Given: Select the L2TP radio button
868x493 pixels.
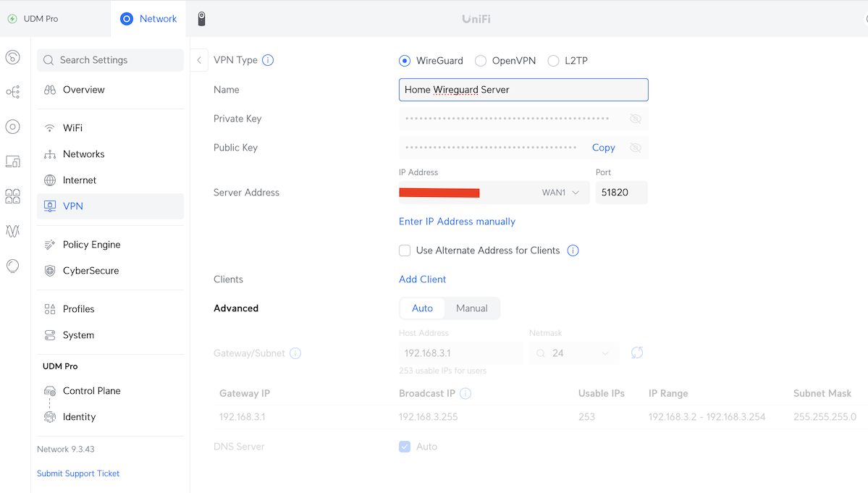Looking at the screenshot, I should [553, 60].
